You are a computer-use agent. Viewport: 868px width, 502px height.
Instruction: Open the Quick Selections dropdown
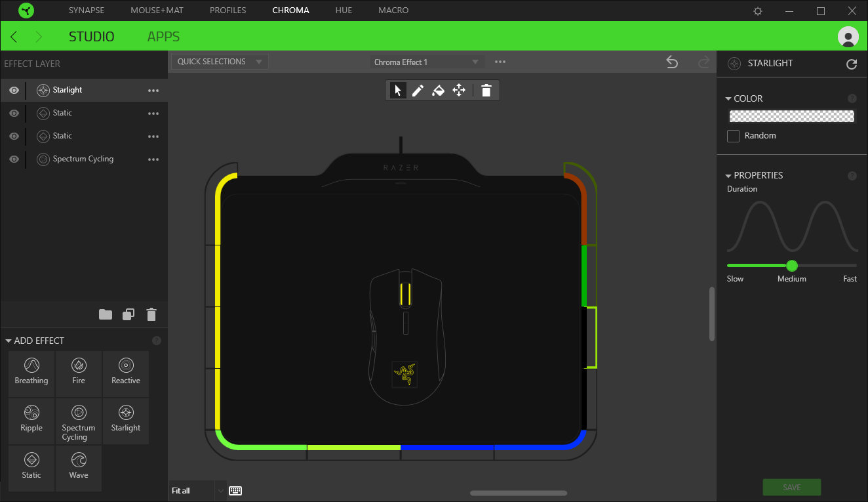(220, 62)
